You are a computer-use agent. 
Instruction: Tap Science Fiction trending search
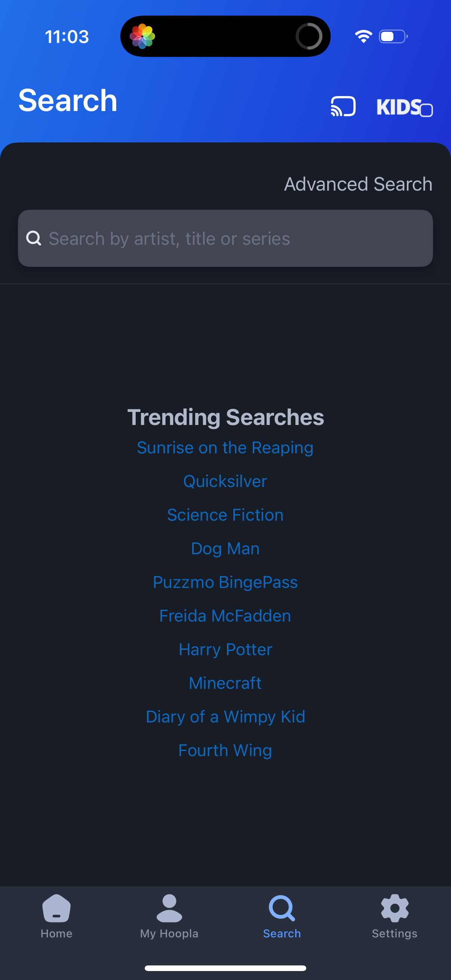pyautogui.click(x=225, y=515)
